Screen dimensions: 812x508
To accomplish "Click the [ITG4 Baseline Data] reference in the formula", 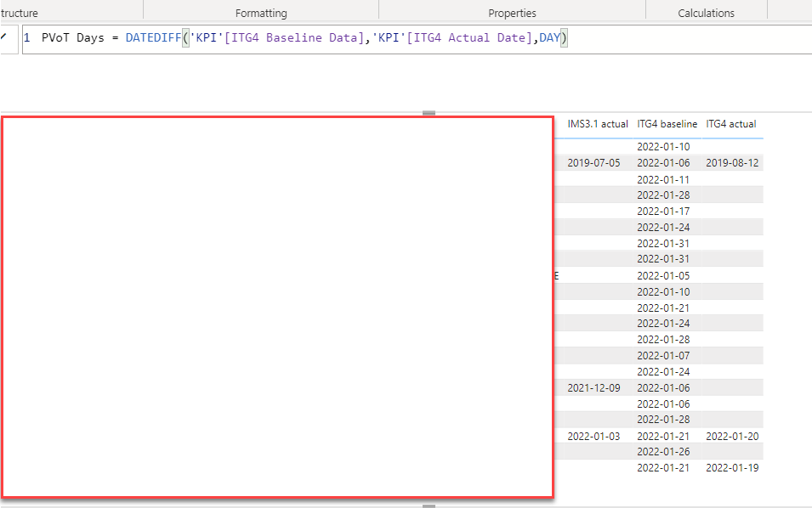I will 294,37.
